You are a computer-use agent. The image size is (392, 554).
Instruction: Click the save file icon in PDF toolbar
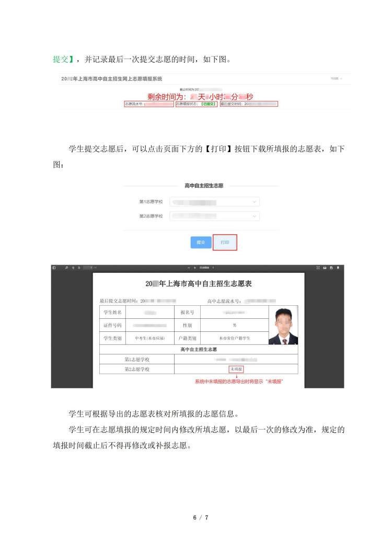click(331, 268)
